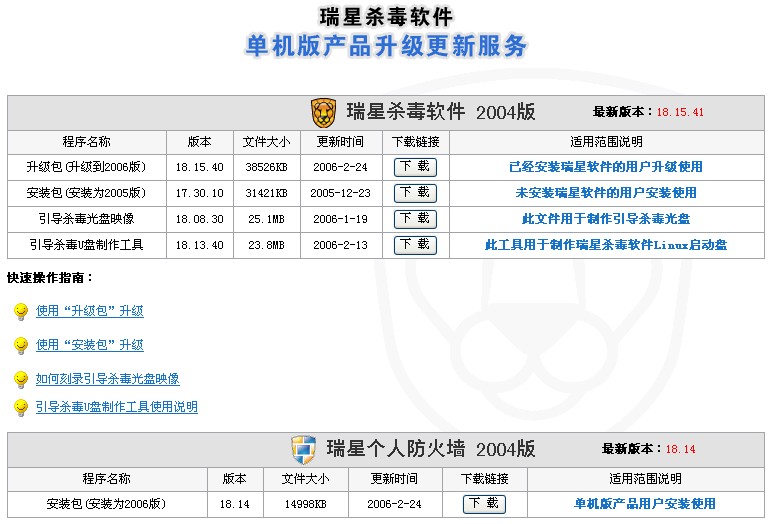Click file size 25.1MB
The height and width of the screenshot is (524, 768).
click(x=266, y=219)
